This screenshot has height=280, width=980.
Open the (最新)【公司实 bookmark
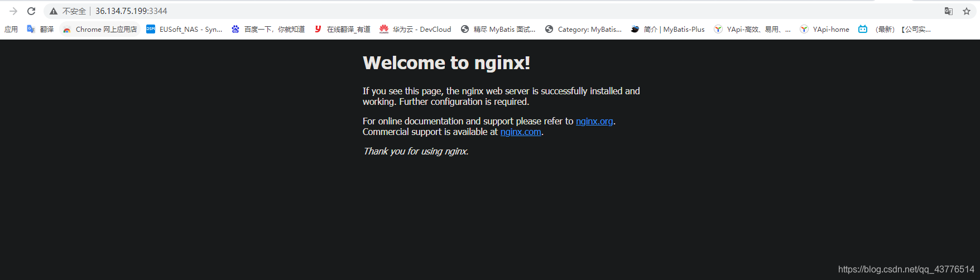tap(895, 30)
